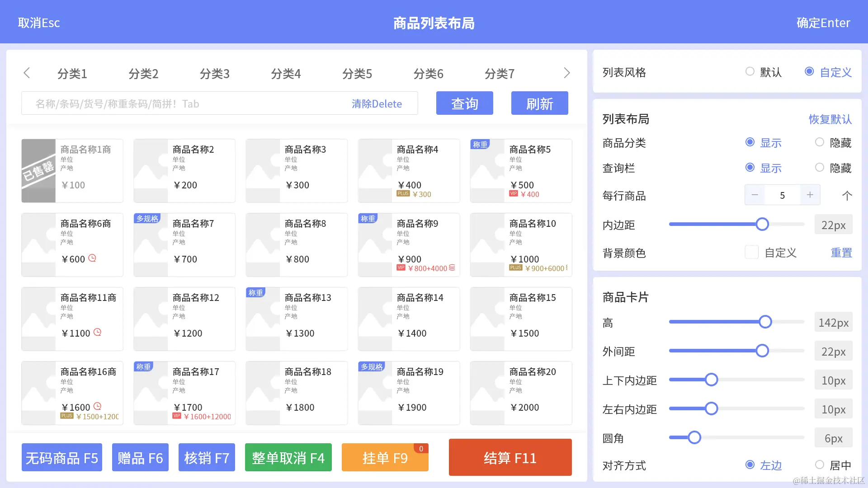This screenshot has width=868, height=488.
Task: Check the 自定义 background color box
Action: pyautogui.click(x=751, y=252)
